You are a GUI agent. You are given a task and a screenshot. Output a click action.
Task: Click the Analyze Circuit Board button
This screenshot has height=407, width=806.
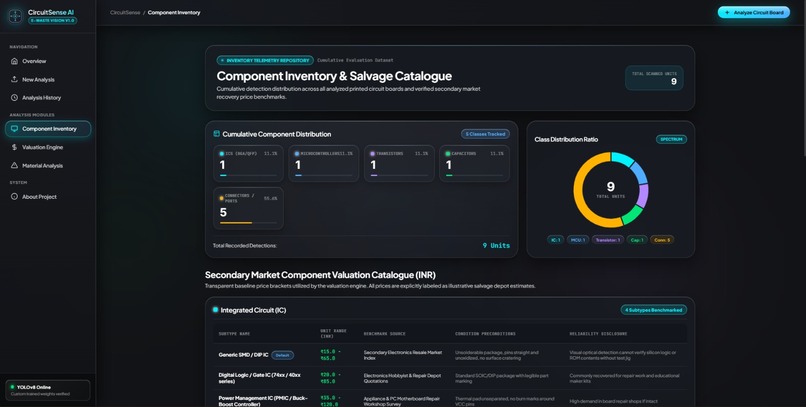[x=754, y=12]
